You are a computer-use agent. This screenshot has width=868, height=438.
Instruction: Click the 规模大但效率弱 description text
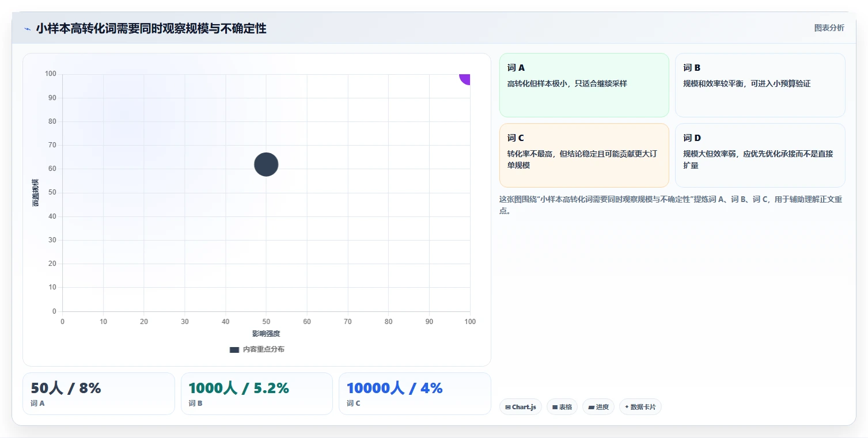(x=758, y=159)
